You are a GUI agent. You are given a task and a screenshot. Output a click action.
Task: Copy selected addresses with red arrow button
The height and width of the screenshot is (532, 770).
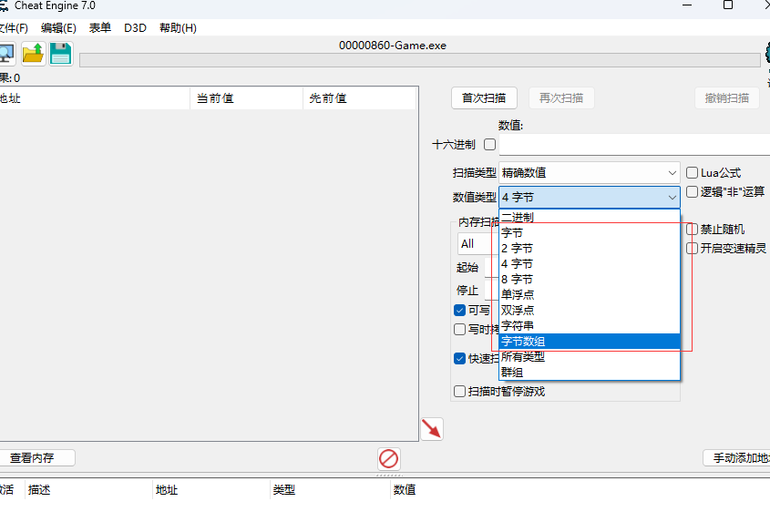(x=432, y=429)
